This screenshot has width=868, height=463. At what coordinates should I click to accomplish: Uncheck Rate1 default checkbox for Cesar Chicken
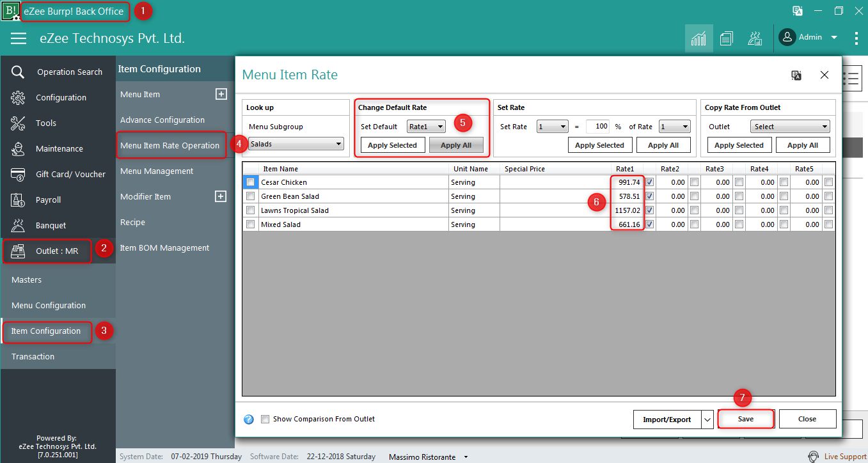click(x=650, y=182)
